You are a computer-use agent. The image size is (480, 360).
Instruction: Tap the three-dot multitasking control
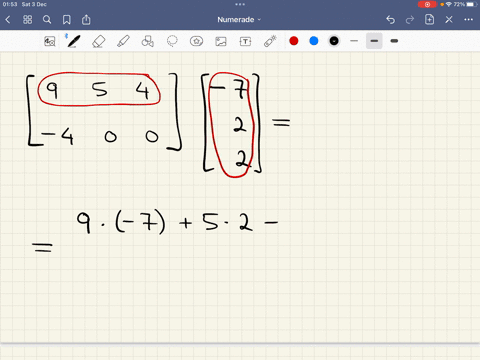(x=240, y=4)
